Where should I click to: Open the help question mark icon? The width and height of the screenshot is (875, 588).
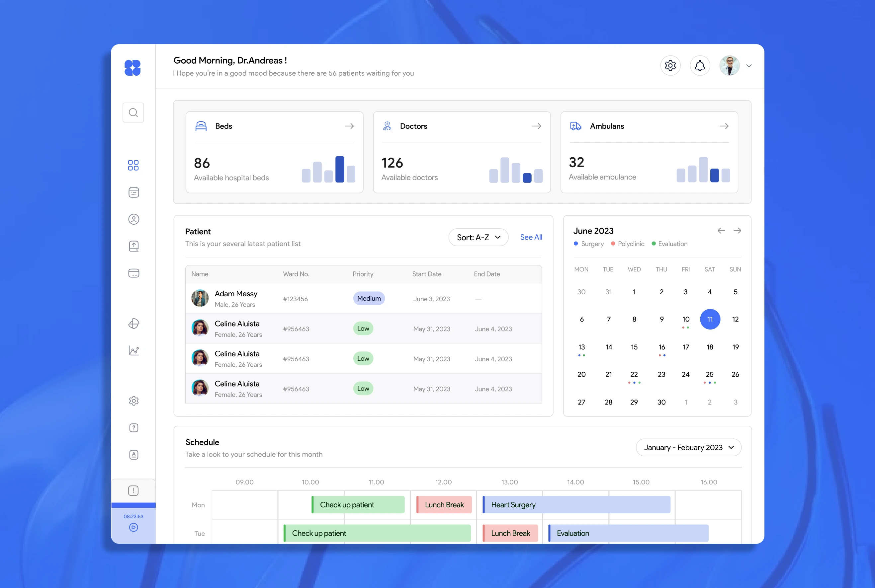(133, 428)
